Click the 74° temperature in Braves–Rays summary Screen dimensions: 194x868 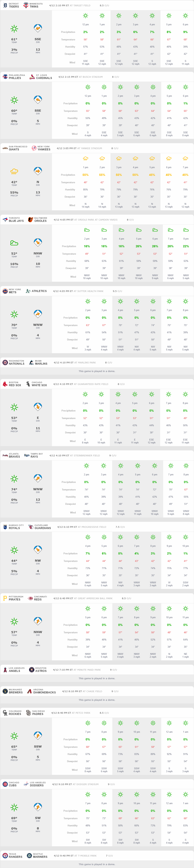click(x=14, y=490)
